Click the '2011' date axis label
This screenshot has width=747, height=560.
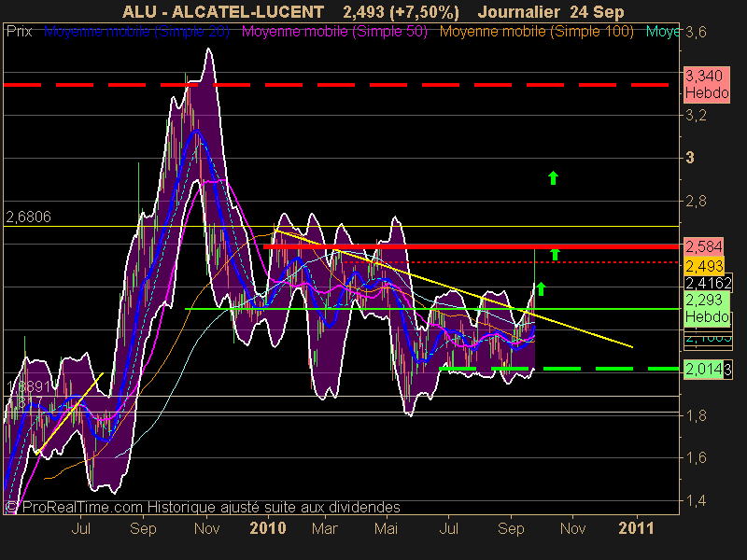(636, 528)
